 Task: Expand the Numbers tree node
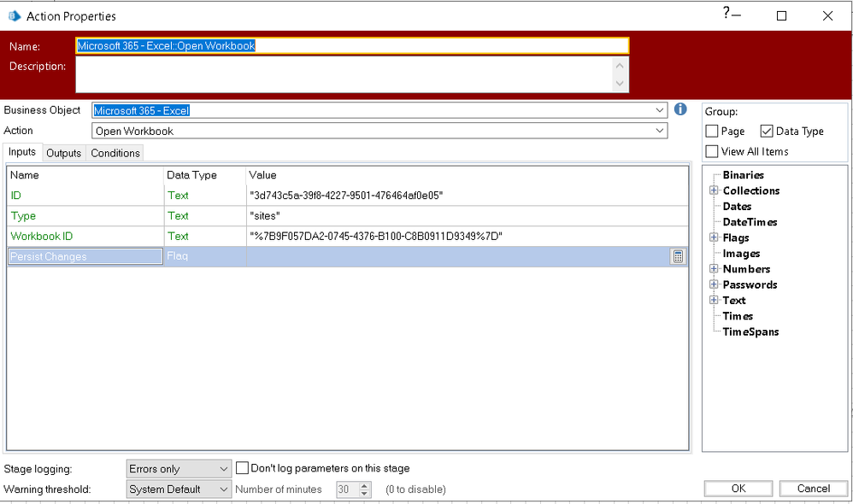point(714,268)
